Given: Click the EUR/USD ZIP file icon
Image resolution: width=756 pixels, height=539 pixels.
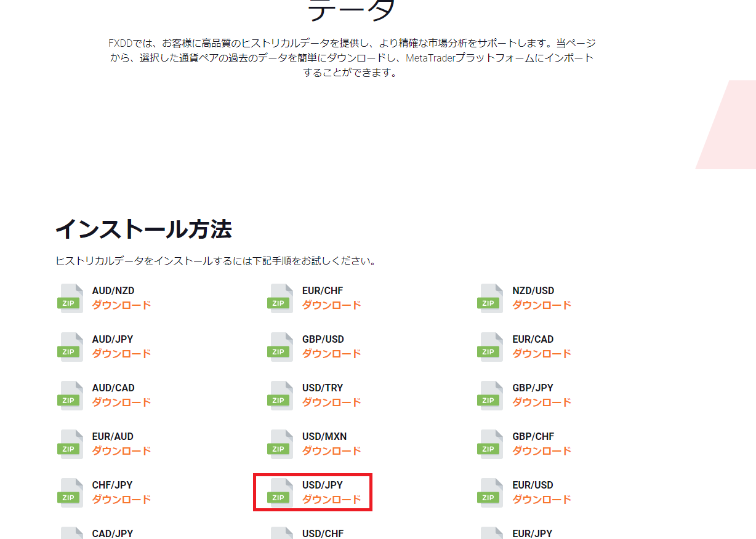Looking at the screenshot, I should (x=489, y=492).
